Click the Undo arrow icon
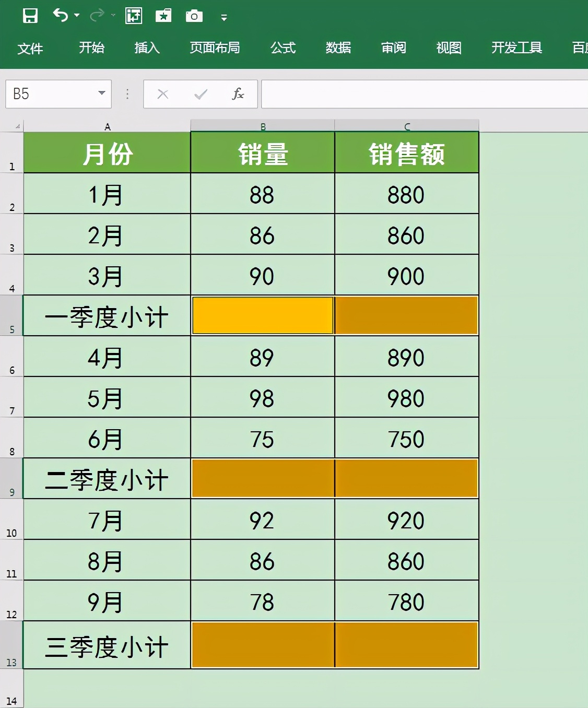 61,15
